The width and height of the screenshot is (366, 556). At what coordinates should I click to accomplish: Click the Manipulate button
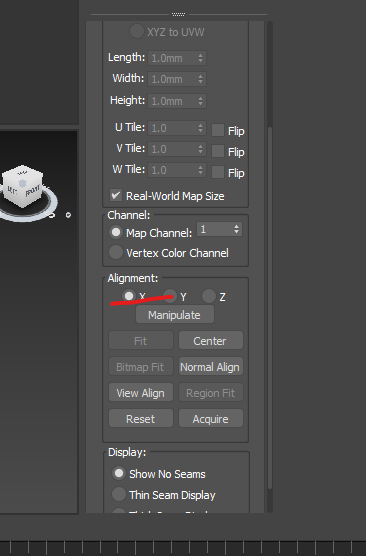tap(175, 315)
